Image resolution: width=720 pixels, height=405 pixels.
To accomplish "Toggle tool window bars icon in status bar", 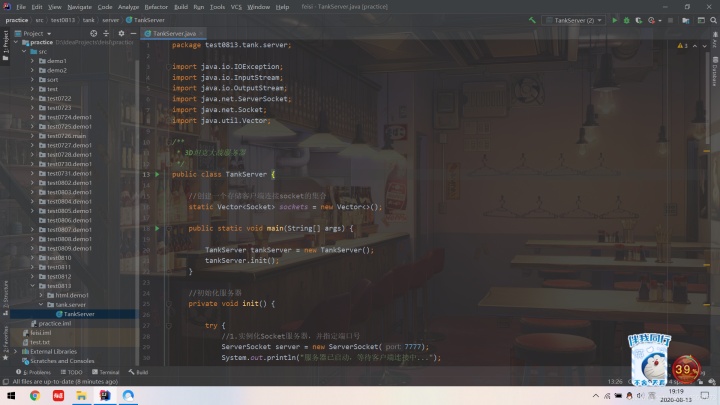I will tap(6, 382).
